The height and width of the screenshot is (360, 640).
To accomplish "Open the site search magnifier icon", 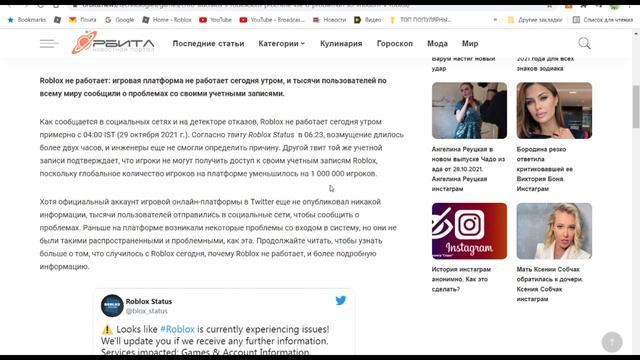I will point(584,43).
